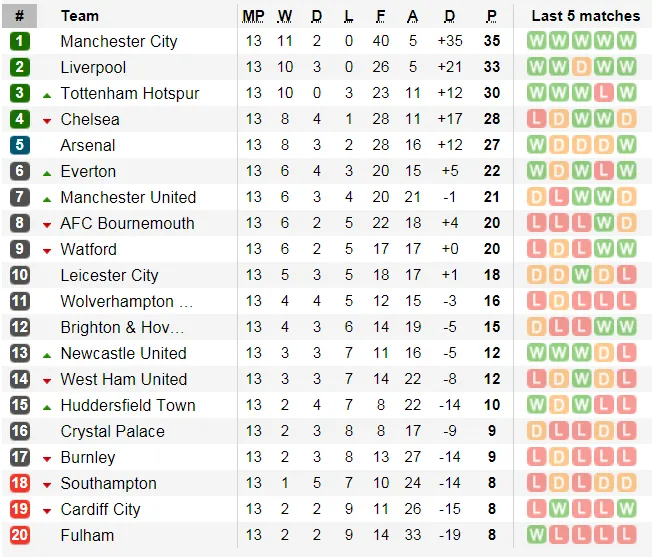Click Manchester City's rank 1 badge
The width and height of the screenshot is (652, 557).
click(20, 41)
